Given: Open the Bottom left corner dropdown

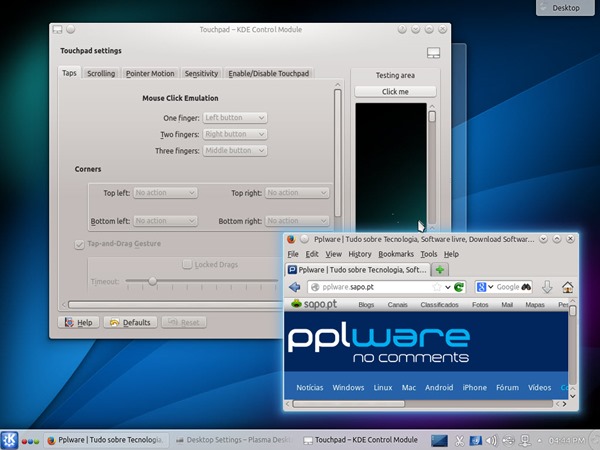Looking at the screenshot, I should [165, 221].
